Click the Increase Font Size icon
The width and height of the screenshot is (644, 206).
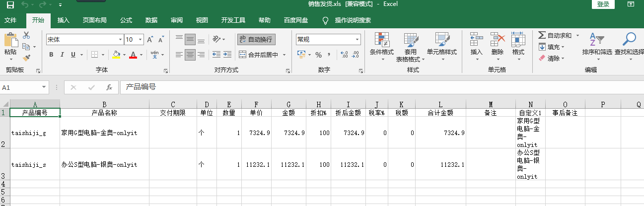coord(149,39)
